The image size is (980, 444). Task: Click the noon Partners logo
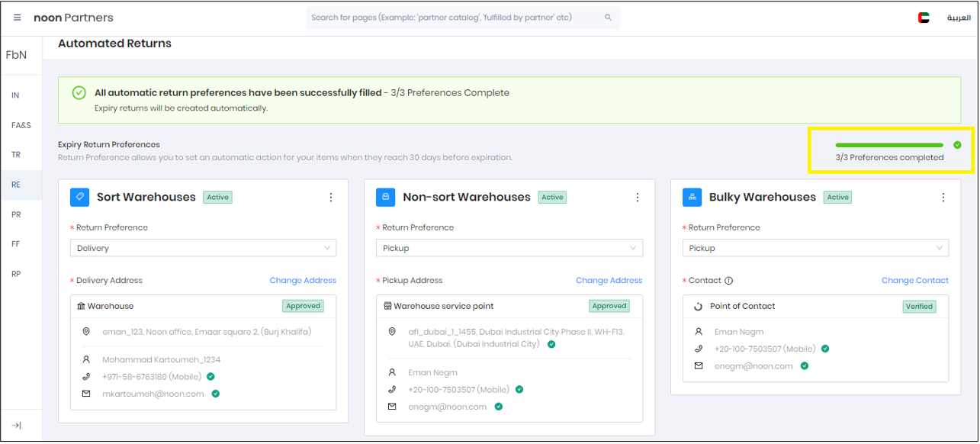(73, 18)
